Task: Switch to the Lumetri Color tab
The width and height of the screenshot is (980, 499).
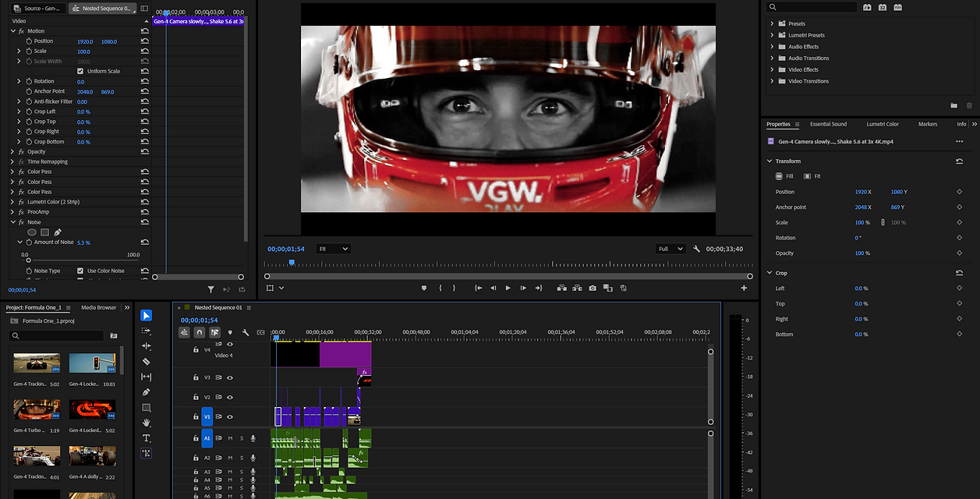Action: click(883, 124)
